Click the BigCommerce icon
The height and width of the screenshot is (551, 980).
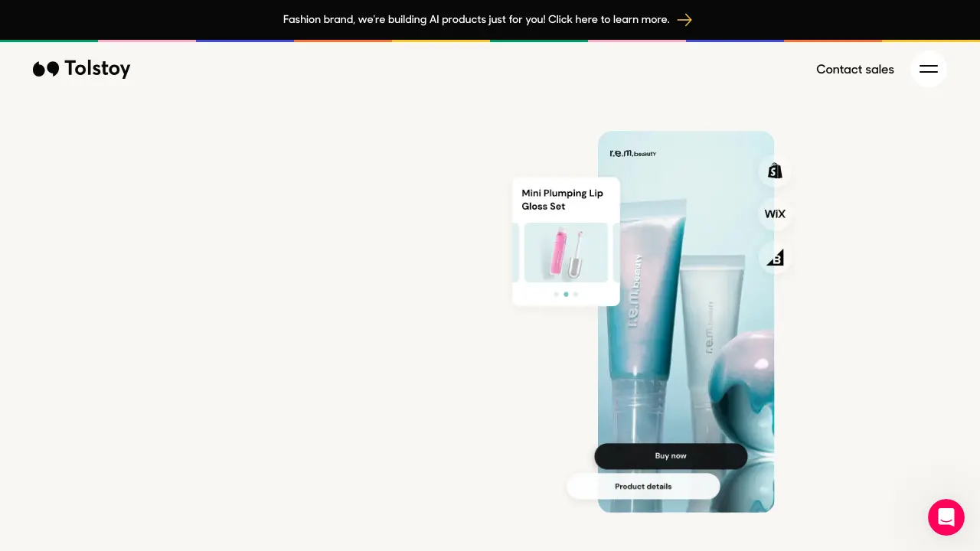point(775,258)
